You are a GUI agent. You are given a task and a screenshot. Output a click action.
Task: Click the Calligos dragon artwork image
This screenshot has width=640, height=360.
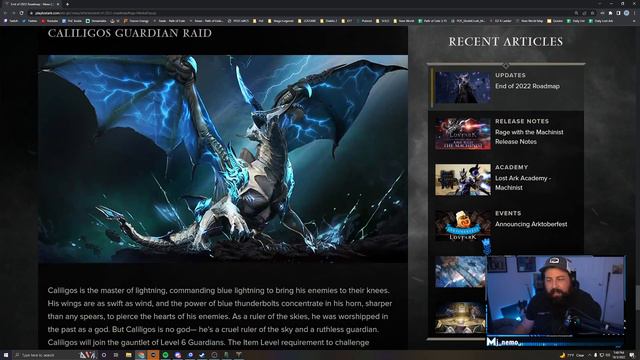coord(223,159)
